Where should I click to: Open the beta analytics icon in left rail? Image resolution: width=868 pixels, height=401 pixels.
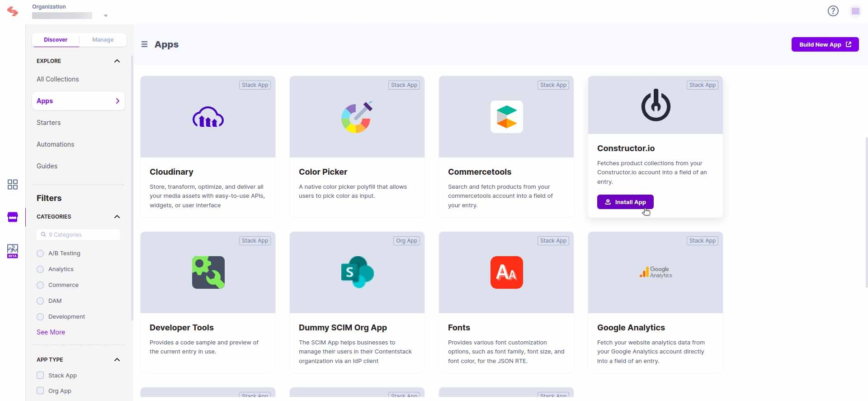point(13,251)
